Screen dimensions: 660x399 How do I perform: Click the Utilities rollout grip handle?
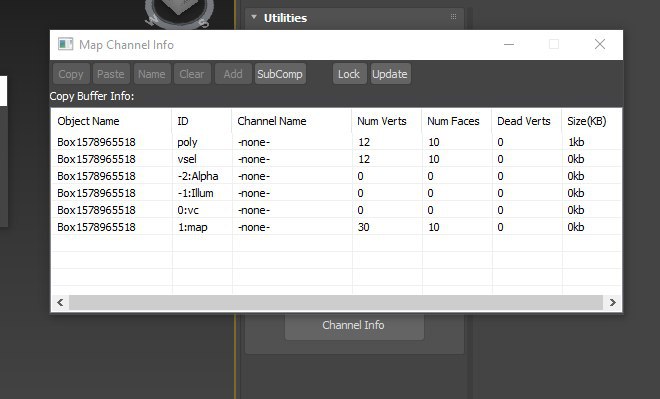453,17
